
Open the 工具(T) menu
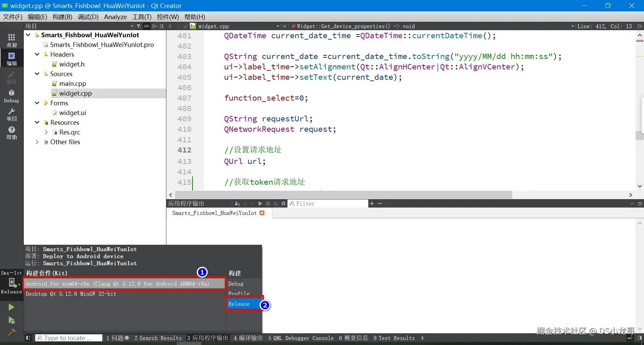pyautogui.click(x=142, y=17)
